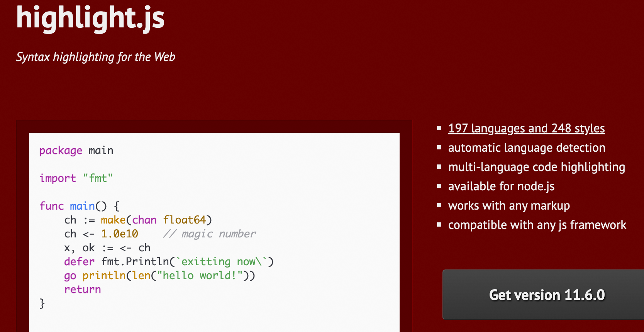Click 'works with any markup' feature text

coord(509,205)
